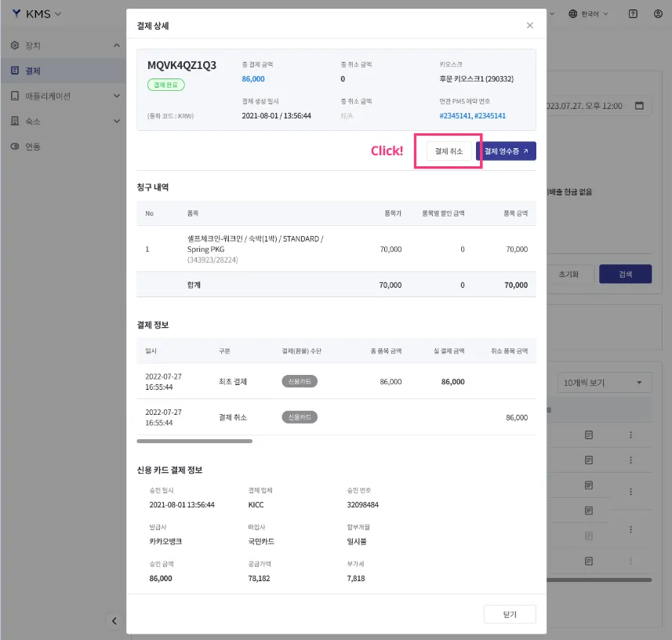Click the help question mark icon
Image resolution: width=672 pixels, height=640 pixels.
coord(633,14)
